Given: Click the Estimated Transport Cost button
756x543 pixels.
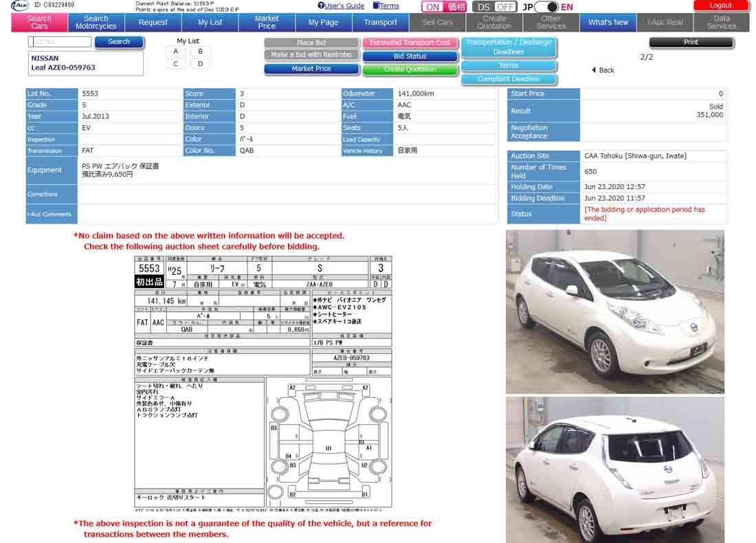Looking at the screenshot, I should click(x=410, y=43).
